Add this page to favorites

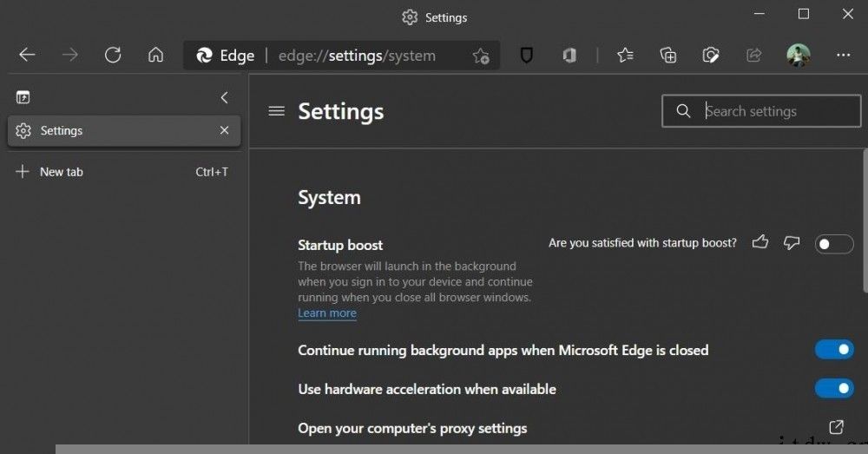(481, 56)
